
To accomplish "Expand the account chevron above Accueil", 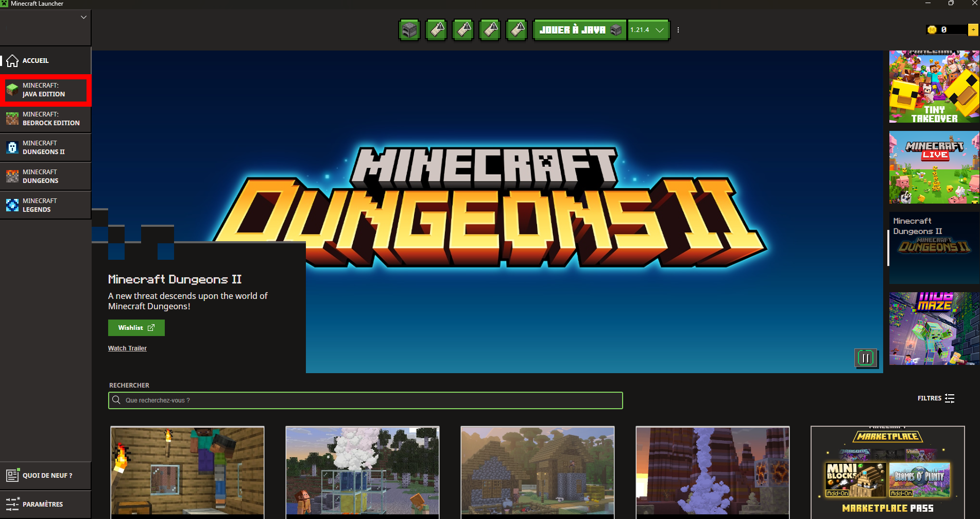I will pyautogui.click(x=83, y=17).
